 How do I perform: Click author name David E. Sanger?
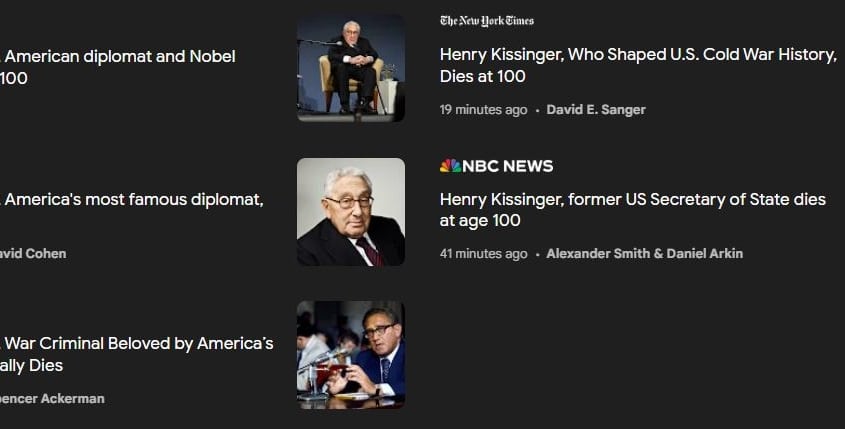click(x=595, y=110)
